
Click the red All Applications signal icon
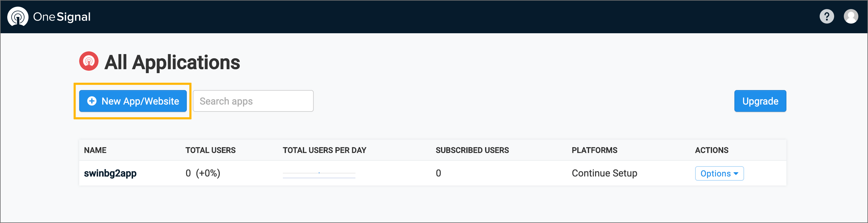(x=89, y=61)
